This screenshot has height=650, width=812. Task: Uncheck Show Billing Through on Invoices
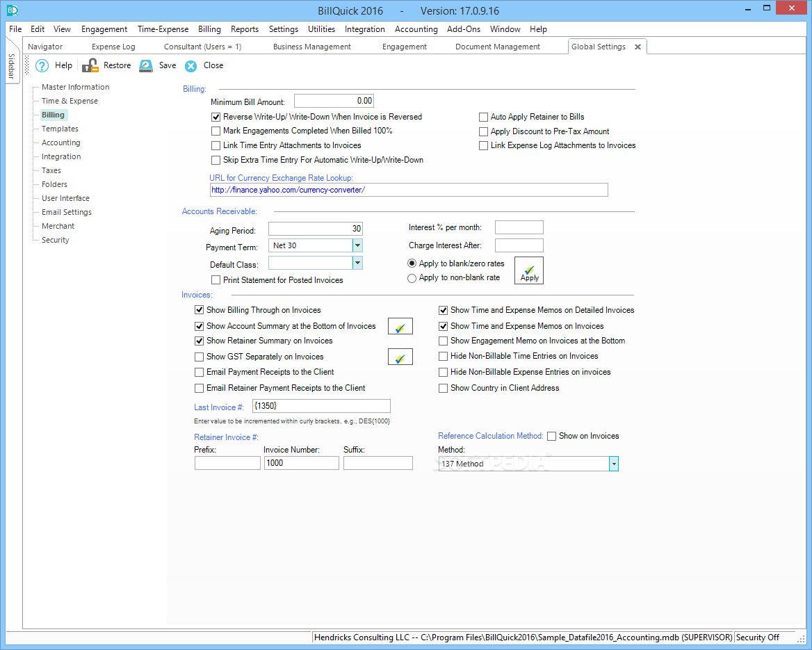200,310
